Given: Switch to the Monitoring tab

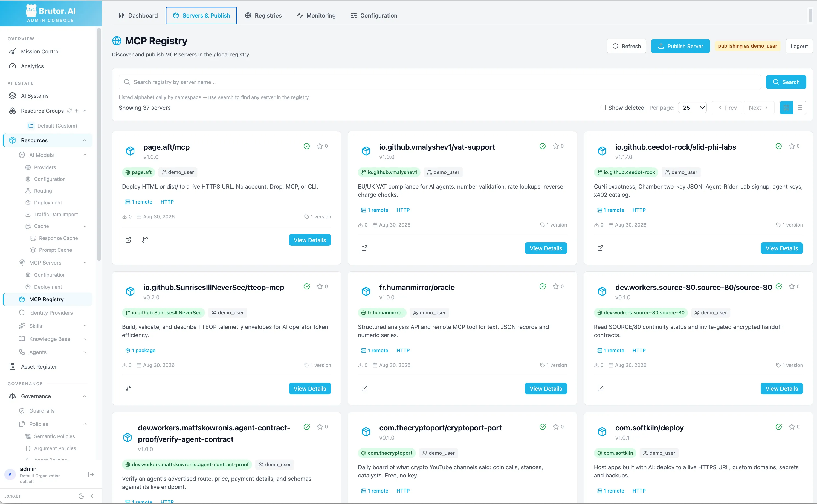Looking at the screenshot, I should [x=316, y=15].
